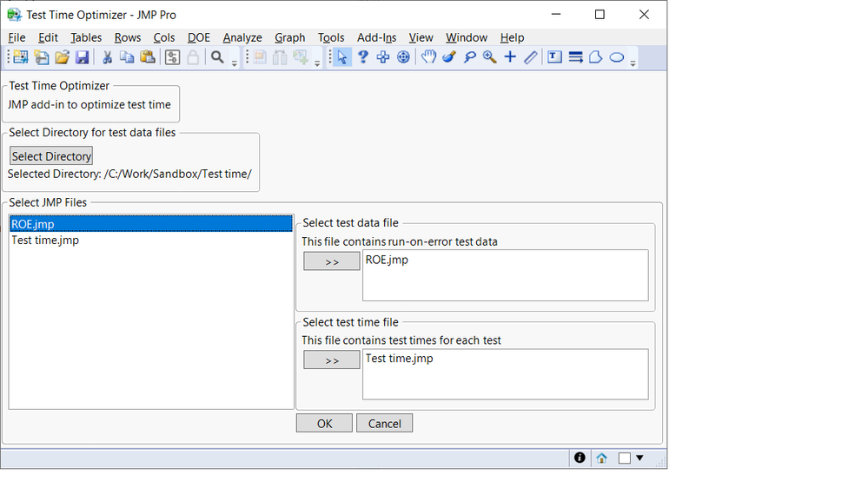The width and height of the screenshot is (868, 488).
Task: Open the View menu
Action: (x=421, y=37)
